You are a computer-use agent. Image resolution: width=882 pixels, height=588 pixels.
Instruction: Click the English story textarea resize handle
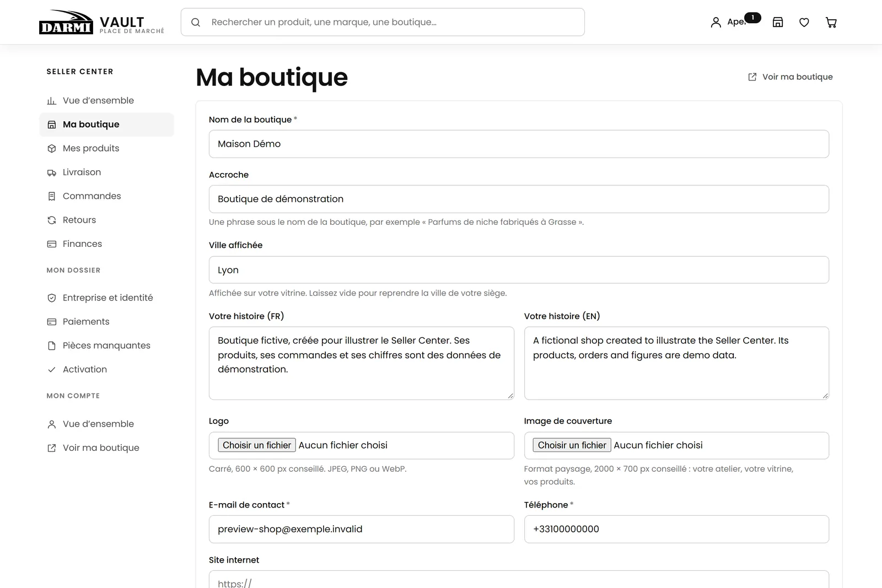[x=825, y=396]
